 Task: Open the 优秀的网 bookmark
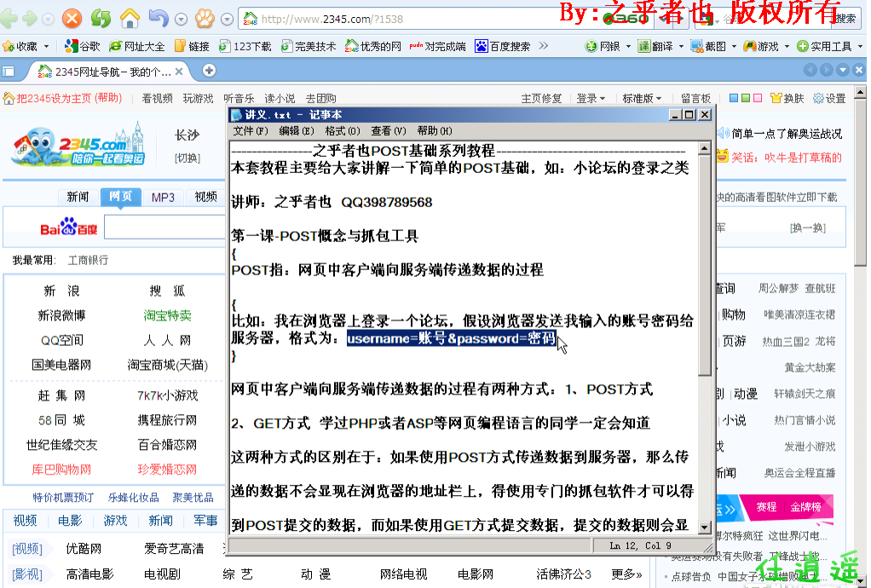click(x=373, y=47)
